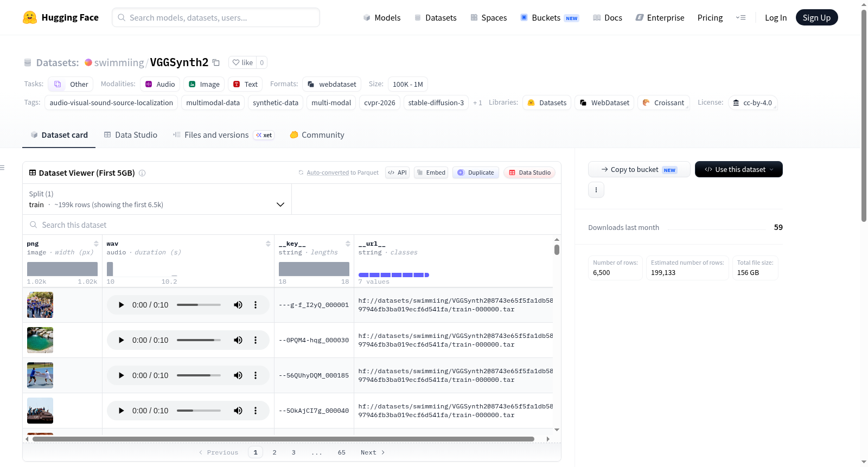This screenshot has width=868, height=467.
Task: Mute audio in row --0PQM4-hqg_000030
Action: [238, 340]
